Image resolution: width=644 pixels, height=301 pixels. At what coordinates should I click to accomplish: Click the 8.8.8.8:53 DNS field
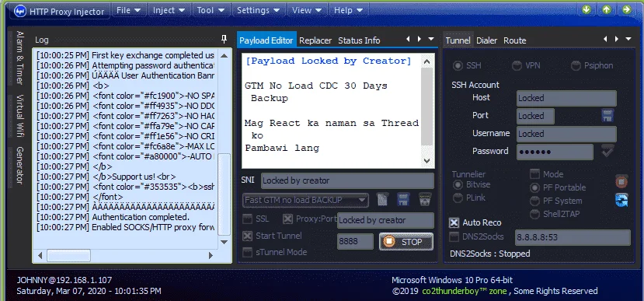573,237
